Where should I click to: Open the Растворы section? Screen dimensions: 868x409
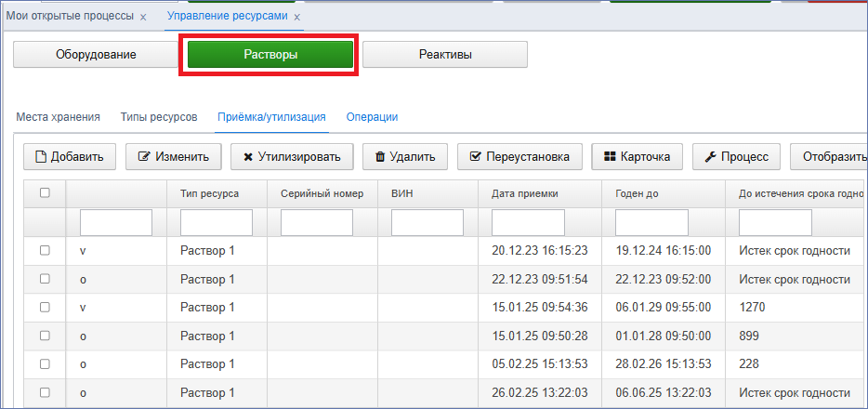click(270, 54)
